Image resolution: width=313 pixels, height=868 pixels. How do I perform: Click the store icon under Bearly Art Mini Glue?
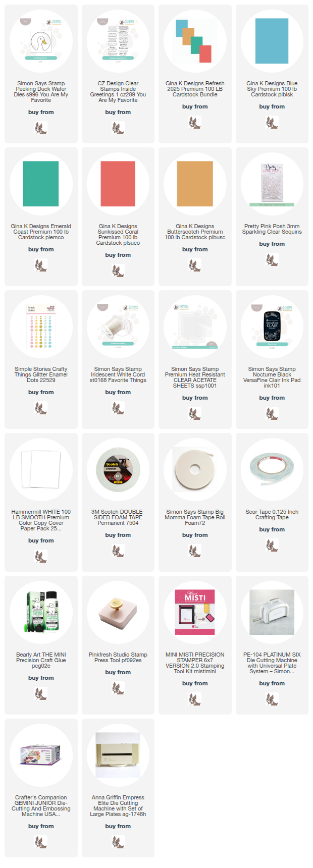point(41,693)
